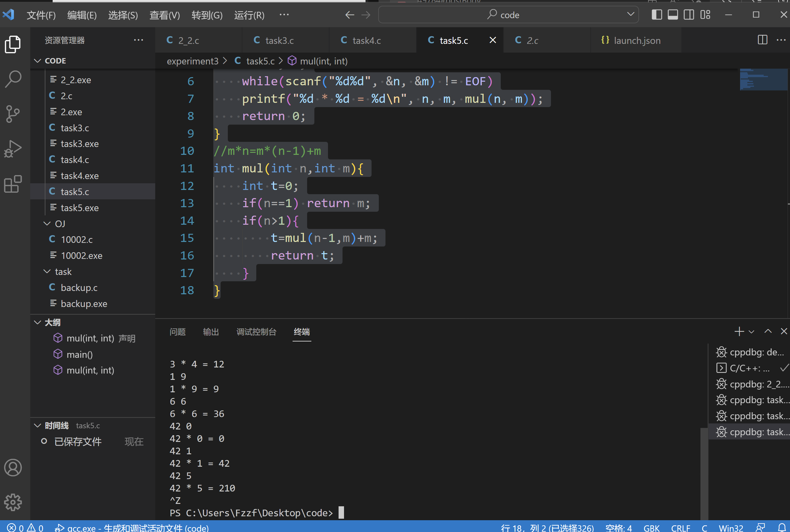Open the Accounts icon menu
The width and height of the screenshot is (790, 532).
[13, 468]
